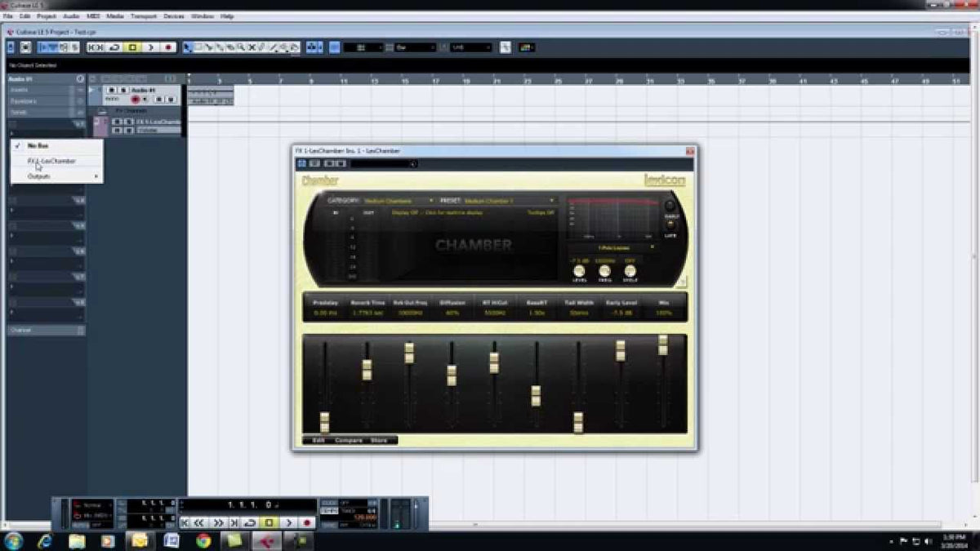
Task: Open the MIDI menu
Action: click(94, 16)
